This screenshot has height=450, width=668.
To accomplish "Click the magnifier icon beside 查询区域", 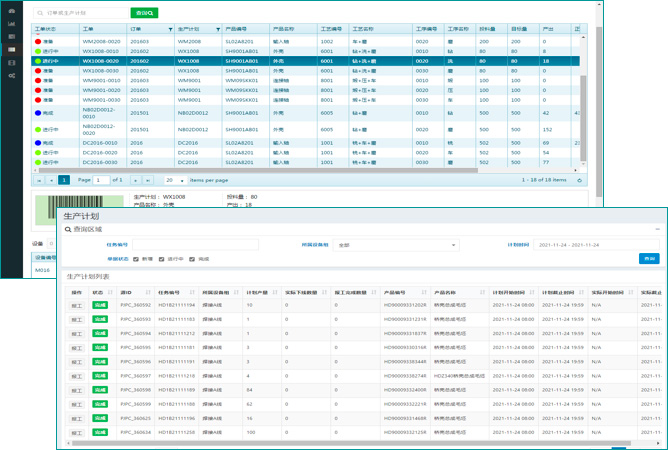I will 68,229.
